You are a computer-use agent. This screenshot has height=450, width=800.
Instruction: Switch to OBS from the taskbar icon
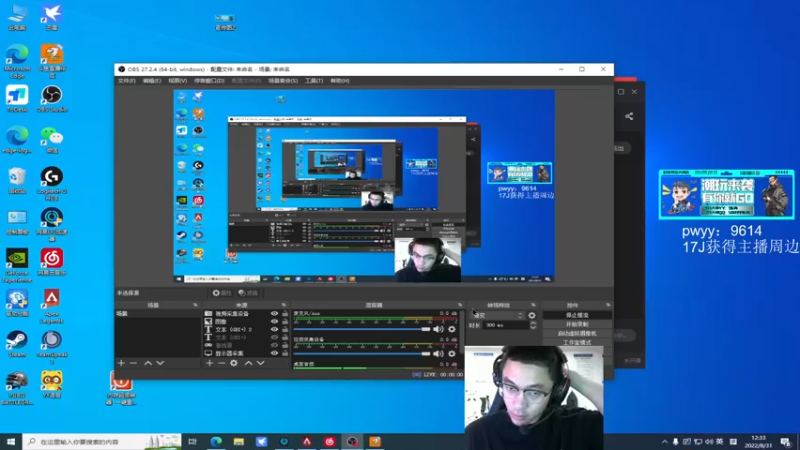(x=352, y=441)
